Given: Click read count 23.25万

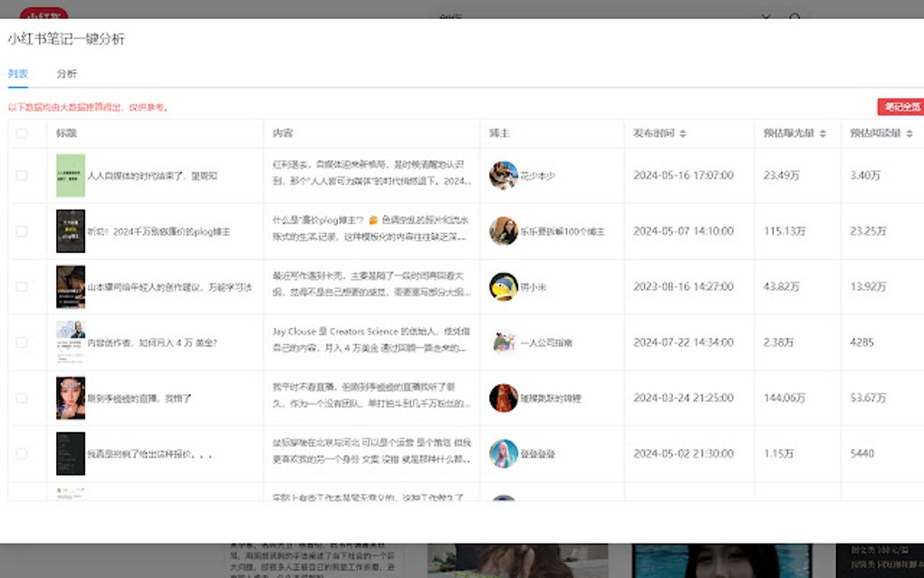Looking at the screenshot, I should pyautogui.click(x=868, y=231).
